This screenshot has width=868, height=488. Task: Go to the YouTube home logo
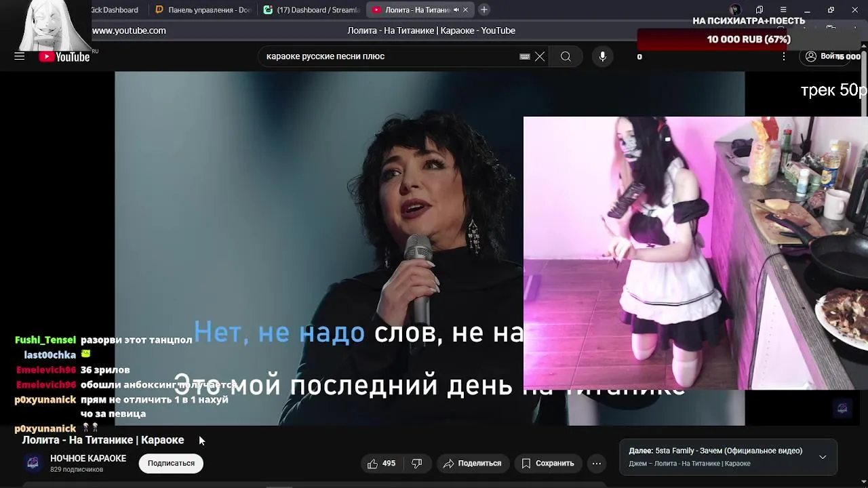64,57
